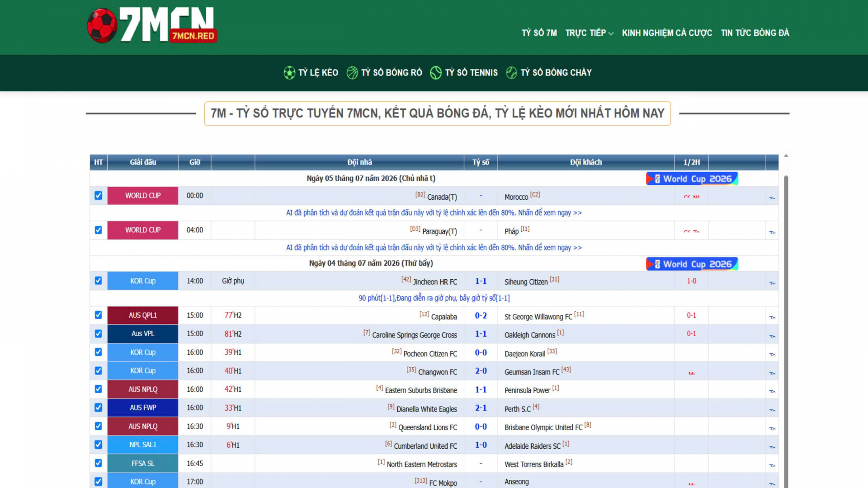Screen dimensions: 868x488
Task: Open TIN TỨC BÓNG ĐÁ menu item
Action: coord(755,33)
